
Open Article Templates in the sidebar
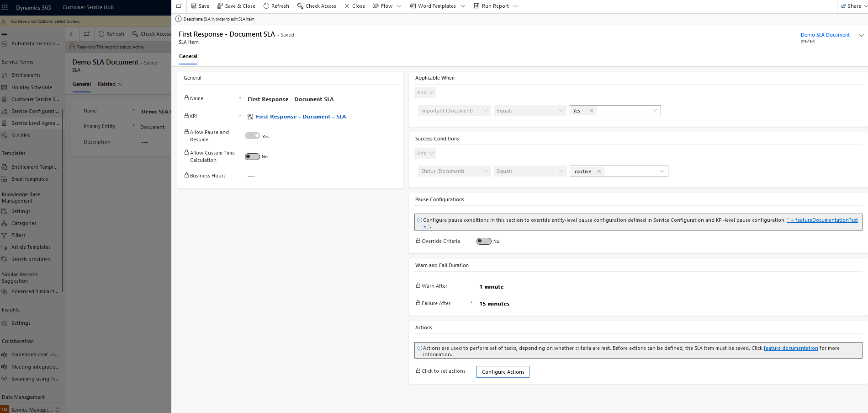(32, 247)
